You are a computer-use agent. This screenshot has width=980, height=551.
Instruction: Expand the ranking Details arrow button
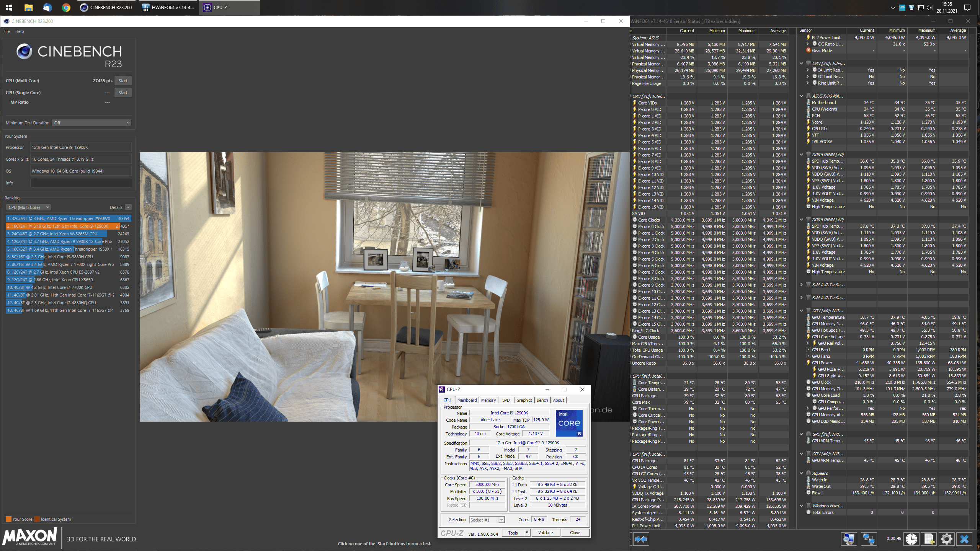coord(128,207)
